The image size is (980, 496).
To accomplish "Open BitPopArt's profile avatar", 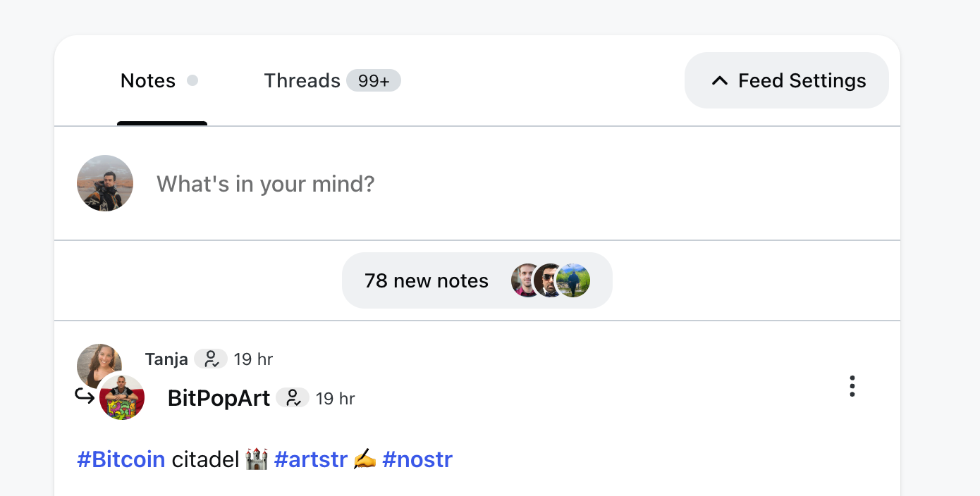I will click(x=122, y=397).
